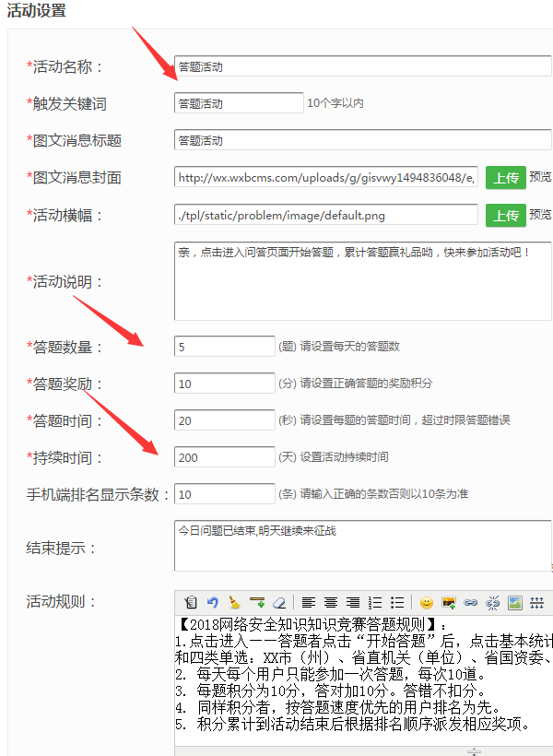Open the emoticon smiley picker
This screenshot has height=756, width=553.
(427, 603)
